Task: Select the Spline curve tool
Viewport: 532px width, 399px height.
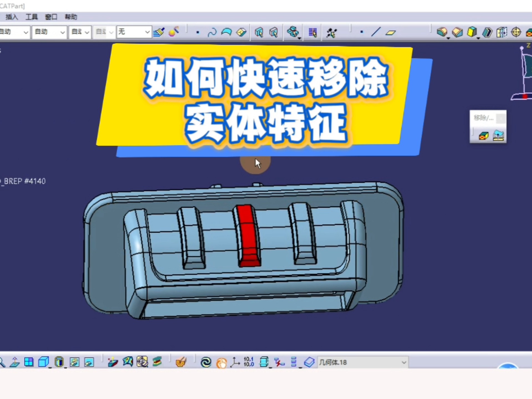Action: coord(212,32)
